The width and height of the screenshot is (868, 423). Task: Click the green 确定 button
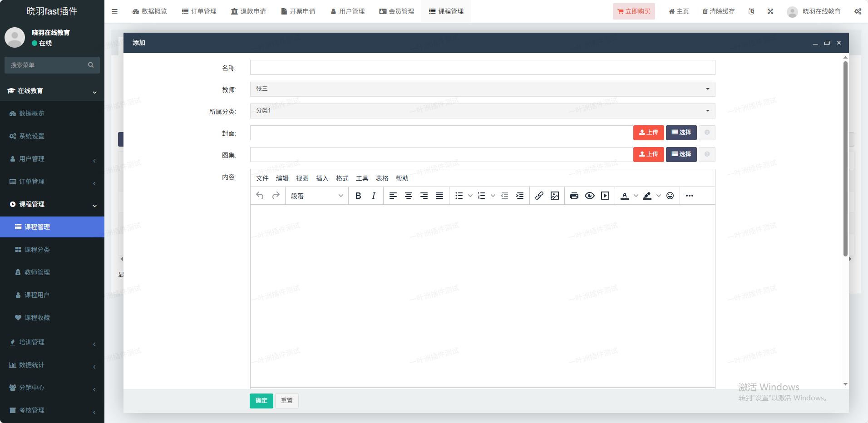tap(261, 400)
